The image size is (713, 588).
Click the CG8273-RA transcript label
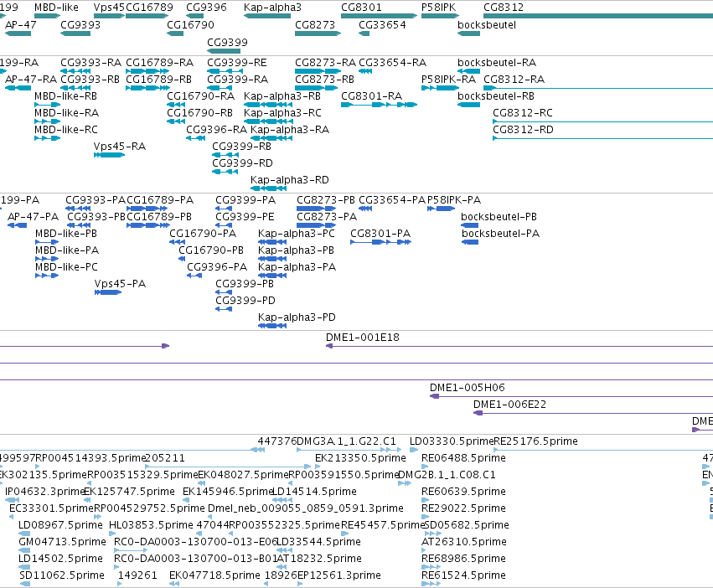[326, 62]
